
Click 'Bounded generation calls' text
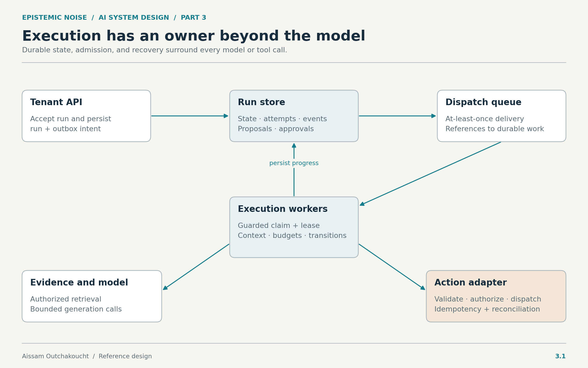coord(76,309)
